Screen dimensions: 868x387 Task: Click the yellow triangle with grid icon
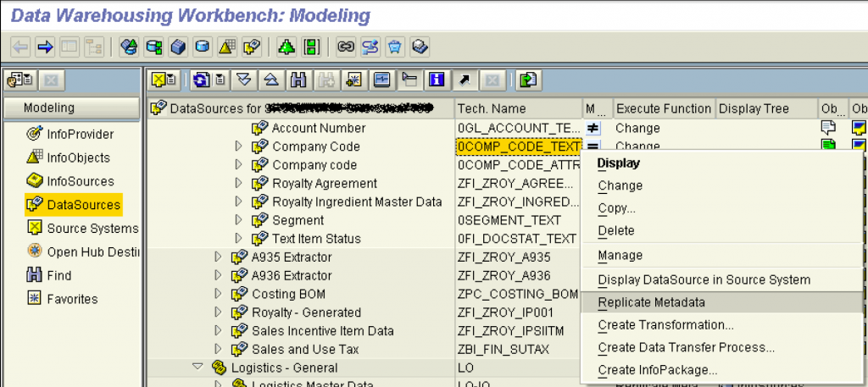coord(227,47)
